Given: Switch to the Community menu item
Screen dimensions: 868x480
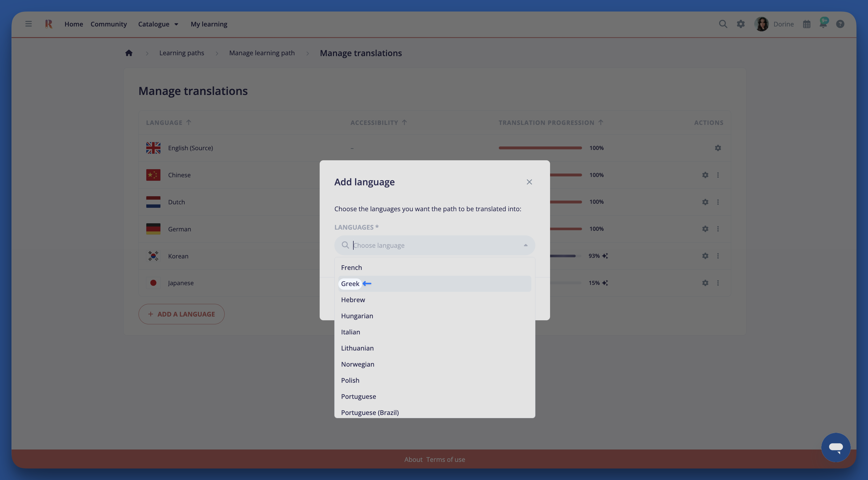Looking at the screenshot, I should point(109,24).
